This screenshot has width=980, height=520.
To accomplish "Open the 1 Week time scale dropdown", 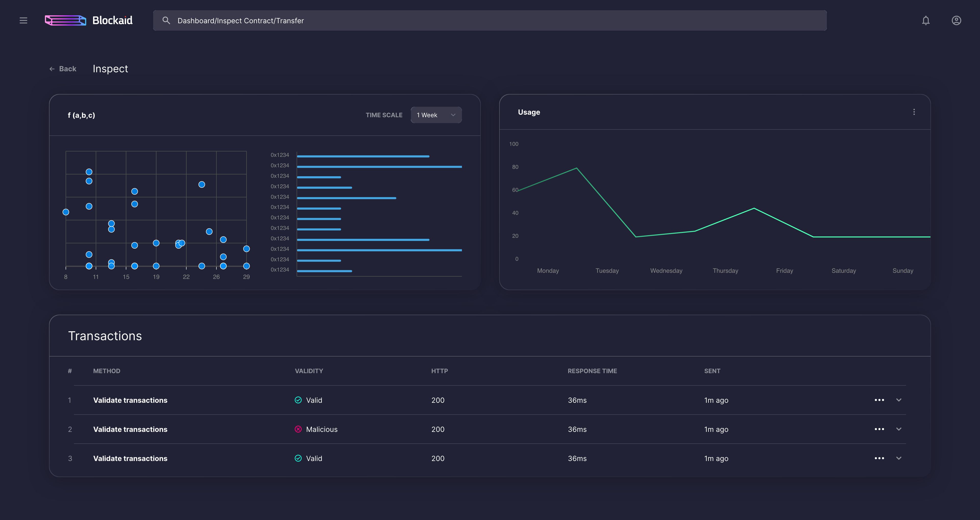I will coord(436,115).
